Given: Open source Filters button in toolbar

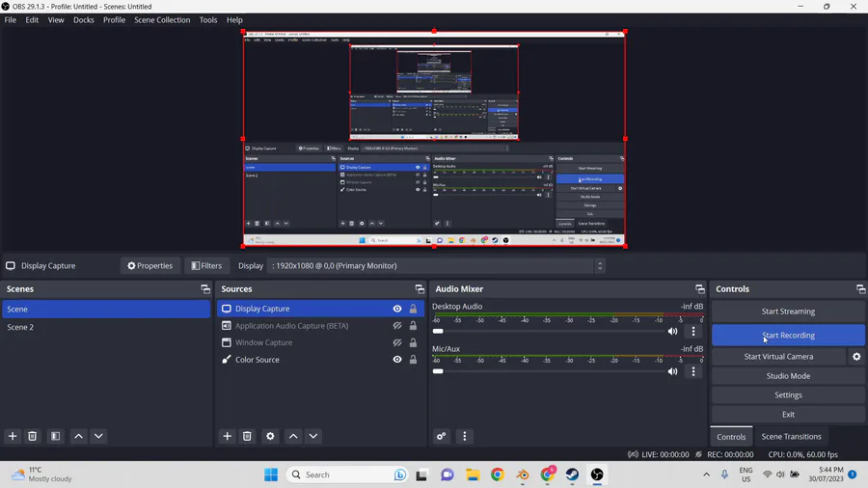Looking at the screenshot, I should pos(206,265).
